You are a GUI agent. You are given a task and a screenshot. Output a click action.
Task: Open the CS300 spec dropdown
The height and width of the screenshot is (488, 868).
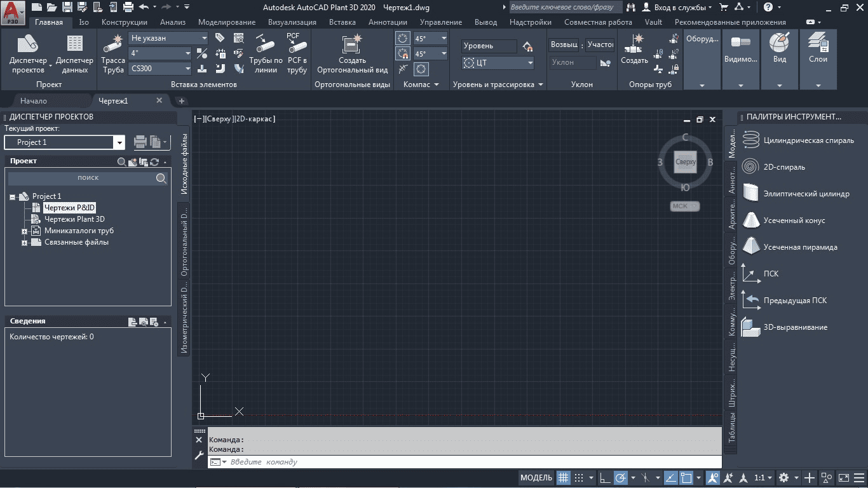[x=159, y=69]
